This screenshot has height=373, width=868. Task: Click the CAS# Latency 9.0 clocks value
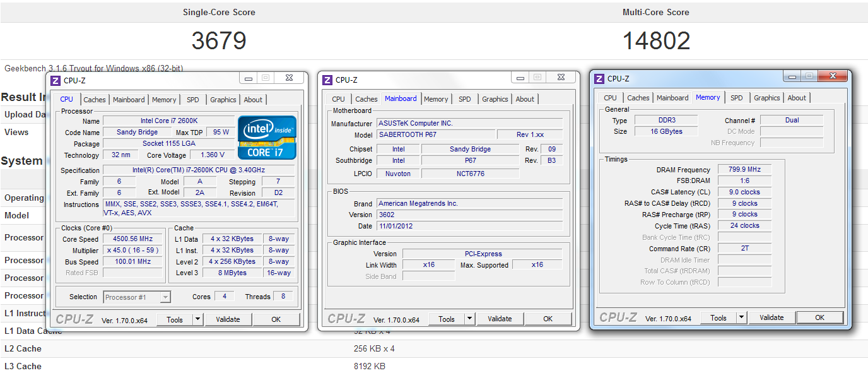click(x=744, y=192)
